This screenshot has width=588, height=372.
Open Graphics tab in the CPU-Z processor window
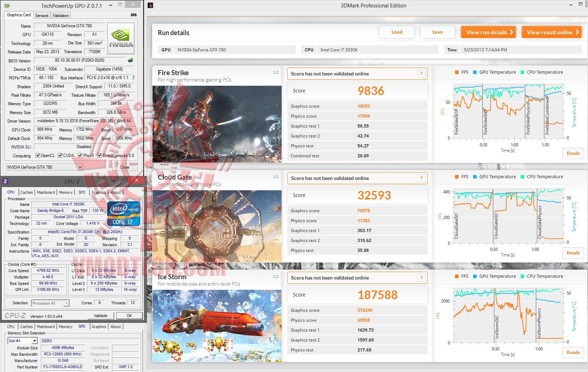click(99, 192)
